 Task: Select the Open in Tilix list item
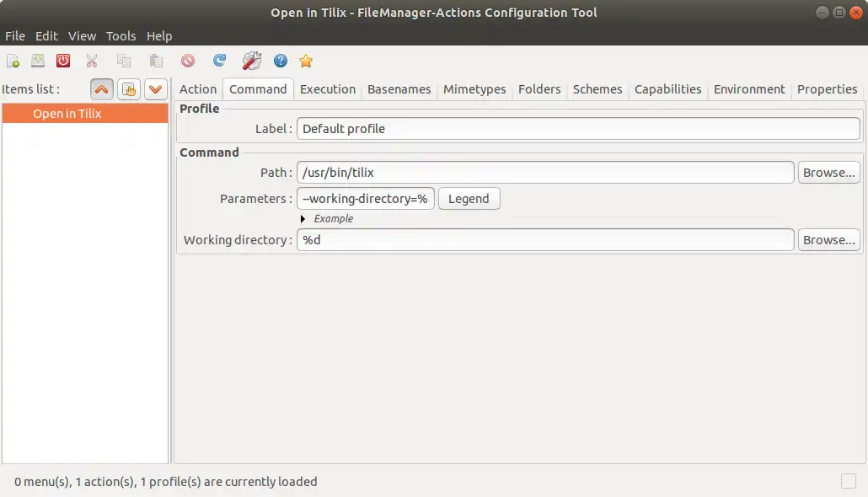click(x=85, y=114)
